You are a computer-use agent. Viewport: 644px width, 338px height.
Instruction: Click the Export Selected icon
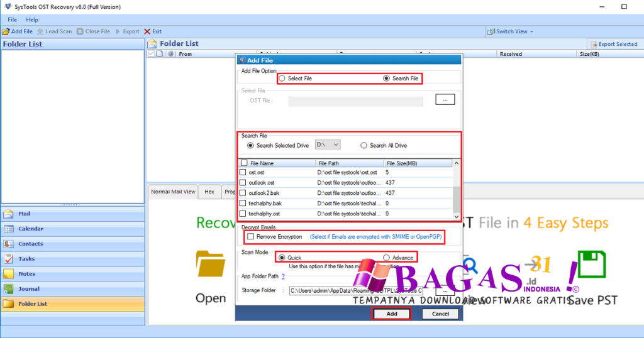(594, 45)
